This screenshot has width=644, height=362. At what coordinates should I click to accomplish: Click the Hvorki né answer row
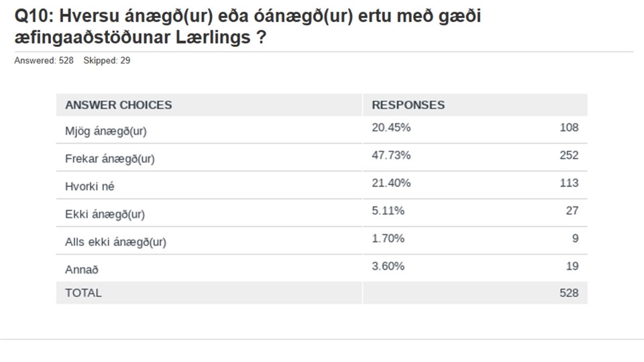coord(321,185)
